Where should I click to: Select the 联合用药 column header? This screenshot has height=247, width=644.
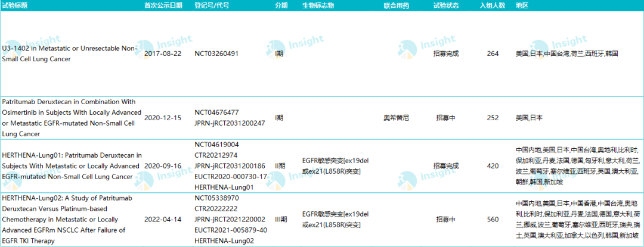tap(396, 5)
